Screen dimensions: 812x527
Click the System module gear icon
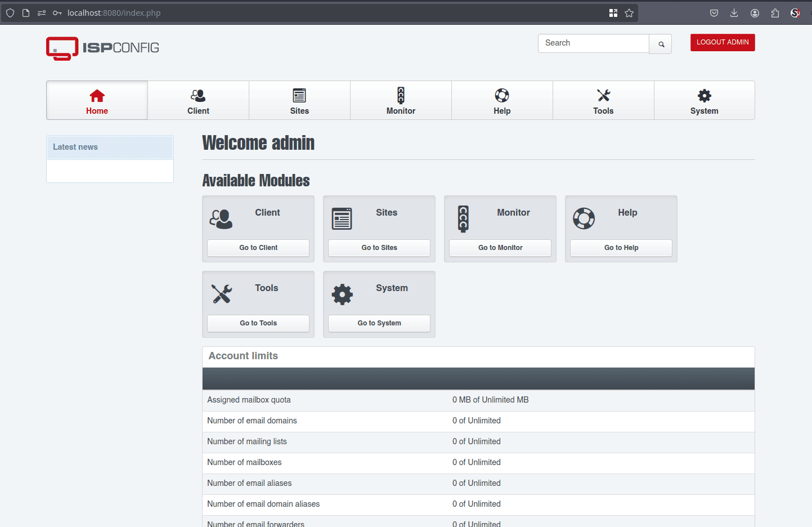(x=342, y=294)
